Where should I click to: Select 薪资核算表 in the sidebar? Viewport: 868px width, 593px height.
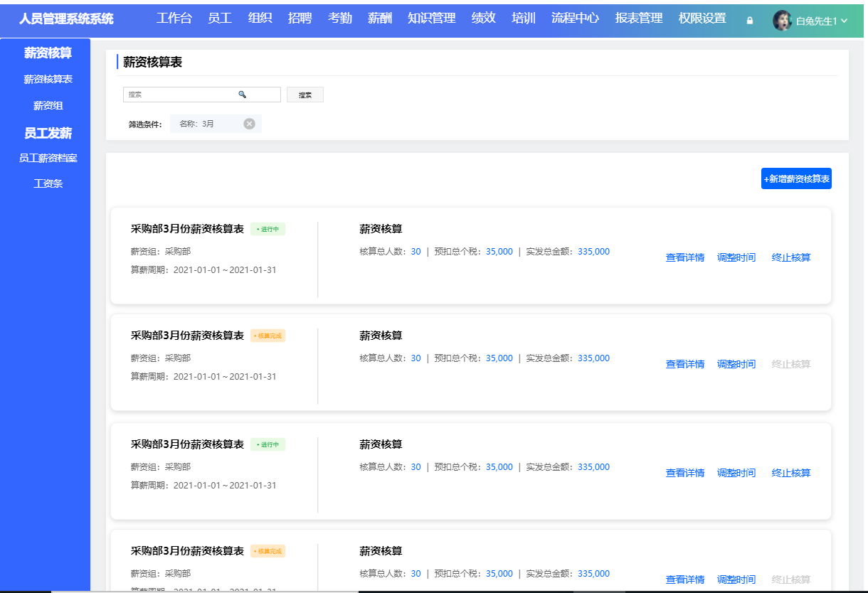click(45, 79)
